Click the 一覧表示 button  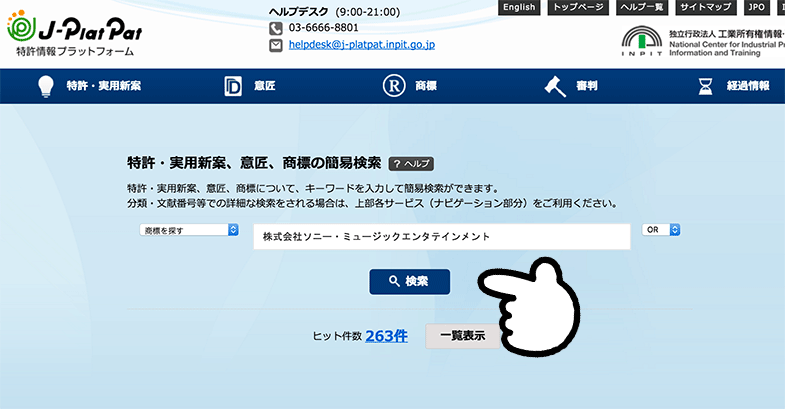point(463,336)
